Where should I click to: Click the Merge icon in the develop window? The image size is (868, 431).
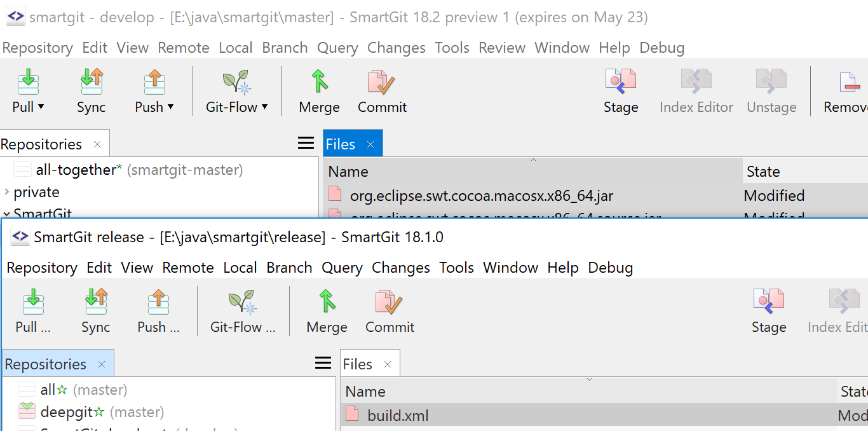pos(319,81)
